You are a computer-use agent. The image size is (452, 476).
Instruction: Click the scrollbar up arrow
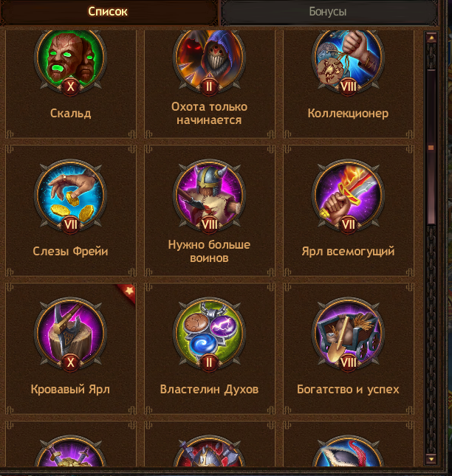(x=431, y=38)
